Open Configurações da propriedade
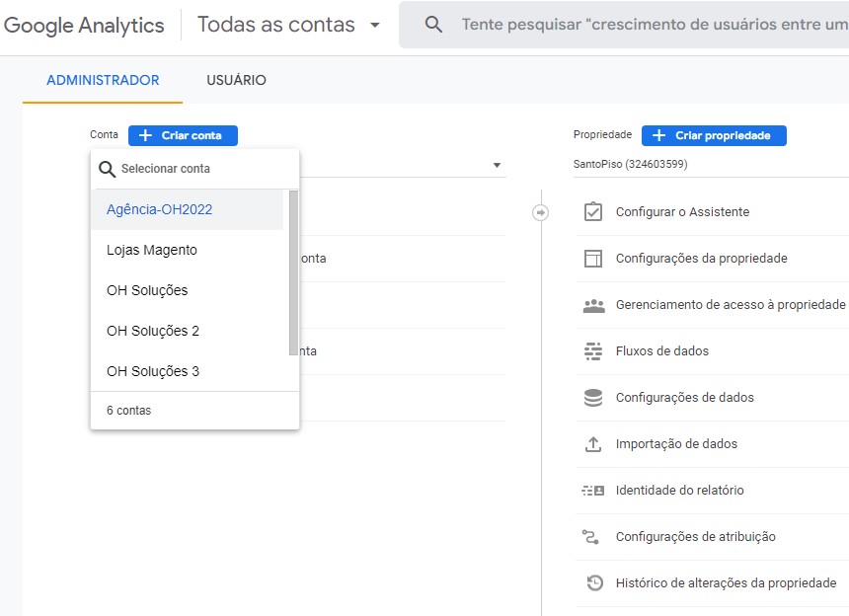The height and width of the screenshot is (616, 849). [x=712, y=259]
